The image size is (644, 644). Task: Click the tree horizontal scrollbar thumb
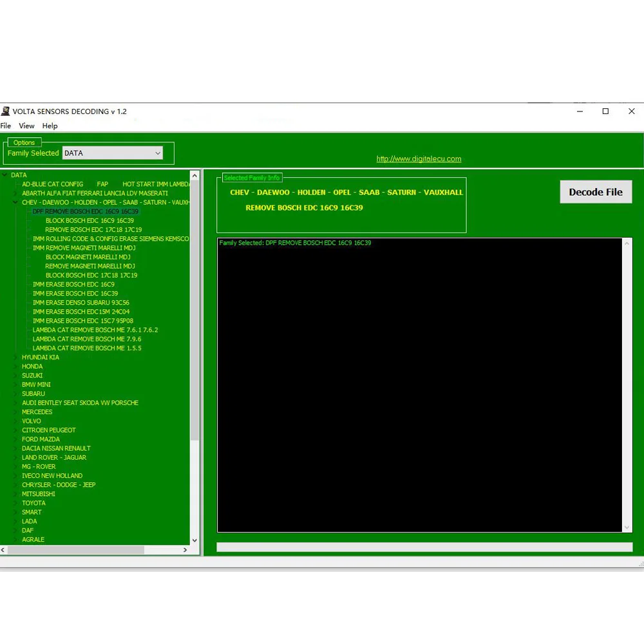(x=75, y=550)
